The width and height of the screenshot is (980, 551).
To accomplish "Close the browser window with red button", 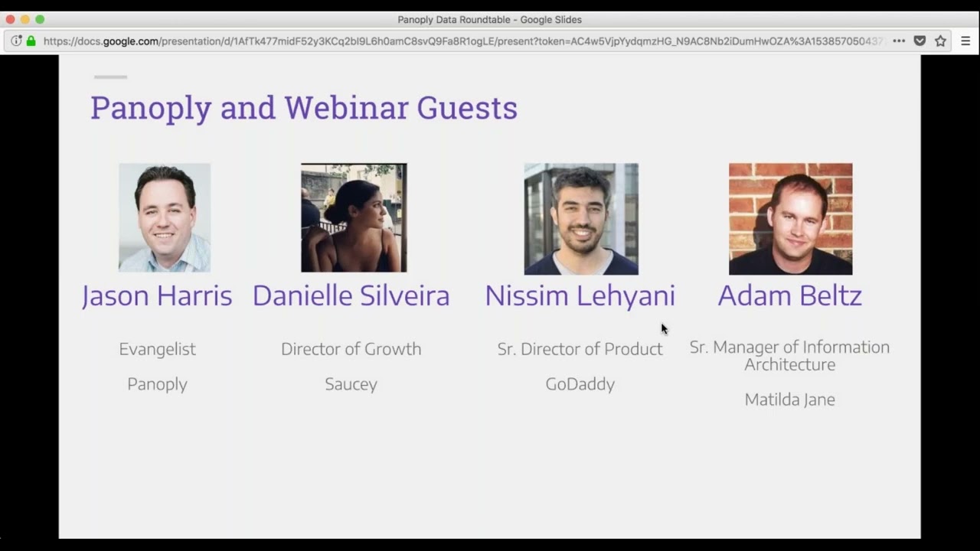I will coord(10,19).
